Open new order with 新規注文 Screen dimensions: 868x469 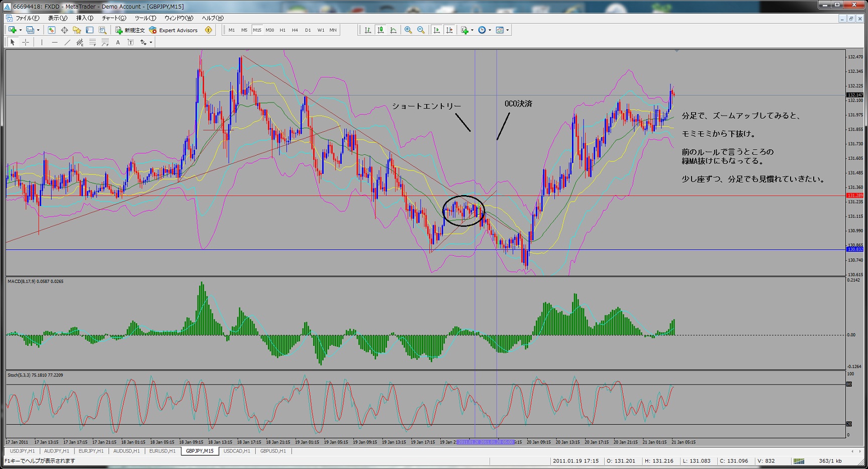[130, 30]
